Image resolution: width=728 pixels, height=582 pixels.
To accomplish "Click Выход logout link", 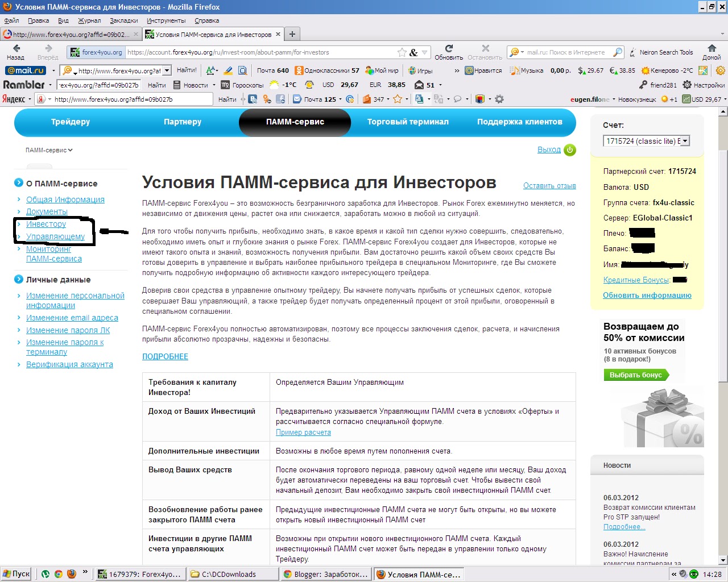I will [x=549, y=149].
